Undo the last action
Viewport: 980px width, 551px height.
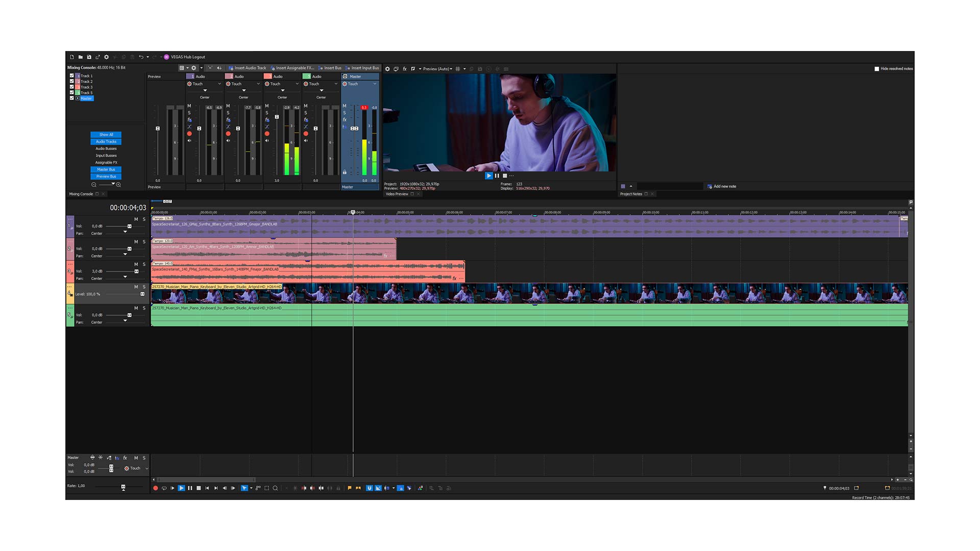(141, 57)
